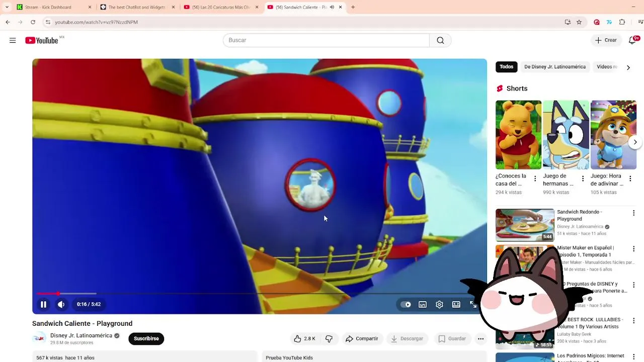This screenshot has height=362, width=644.
Task: Install the app from the address bar icon
Action: pos(568,22)
